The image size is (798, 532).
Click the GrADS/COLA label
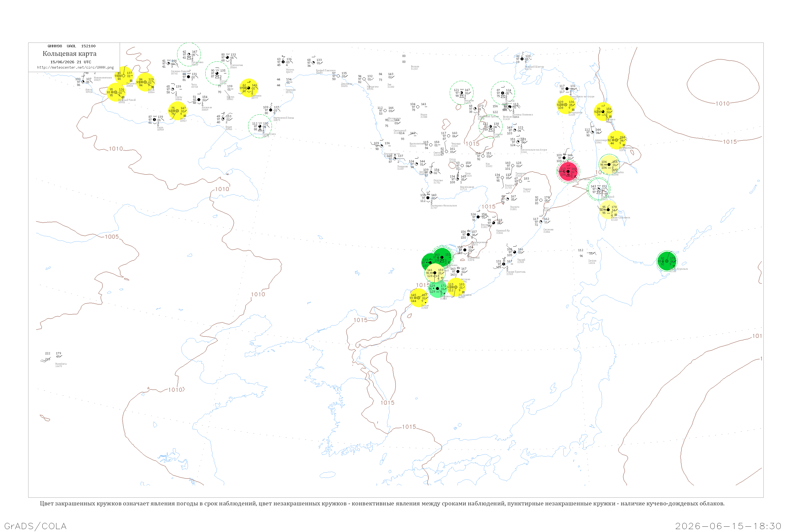35,526
